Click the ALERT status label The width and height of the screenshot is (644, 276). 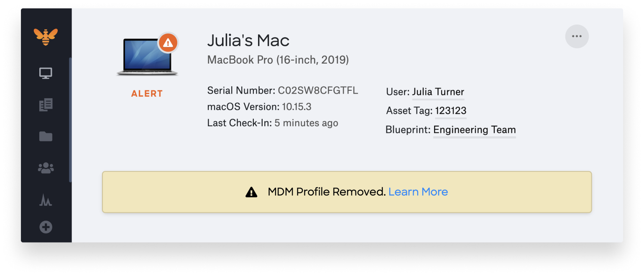pos(147,93)
